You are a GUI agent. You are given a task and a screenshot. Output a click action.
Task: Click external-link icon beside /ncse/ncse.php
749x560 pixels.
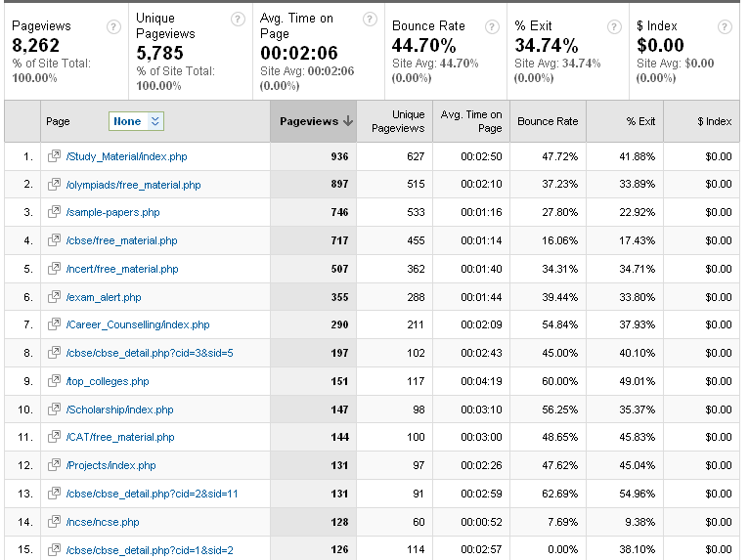(54, 521)
